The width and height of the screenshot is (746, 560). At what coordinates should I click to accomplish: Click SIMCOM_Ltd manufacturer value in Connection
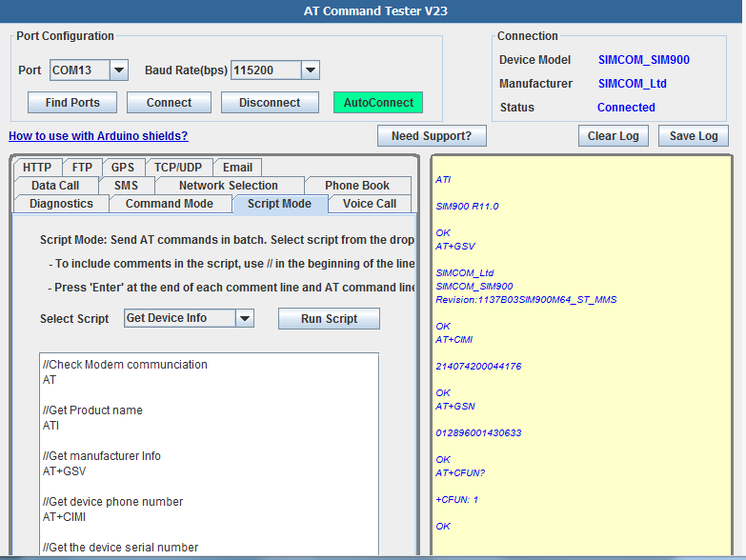pyautogui.click(x=633, y=84)
